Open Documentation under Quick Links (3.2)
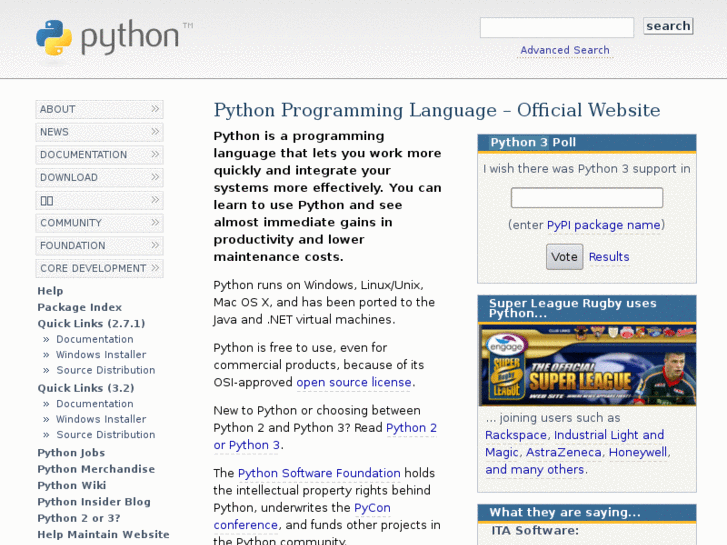The height and width of the screenshot is (545, 727). (x=95, y=404)
